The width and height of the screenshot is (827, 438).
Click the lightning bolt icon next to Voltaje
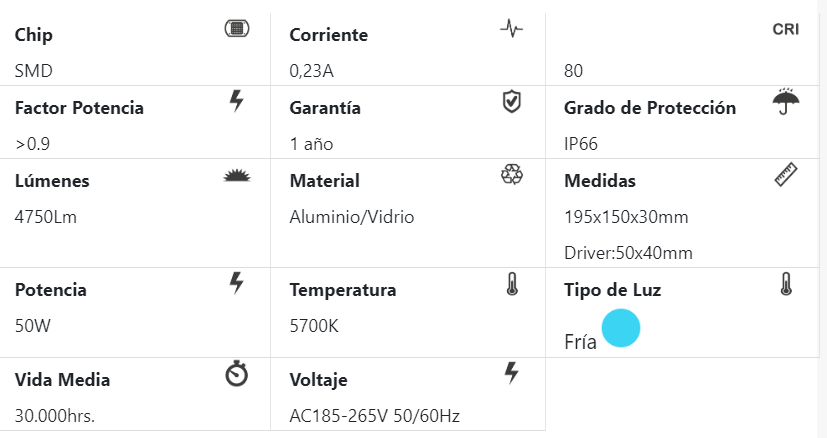point(511,373)
